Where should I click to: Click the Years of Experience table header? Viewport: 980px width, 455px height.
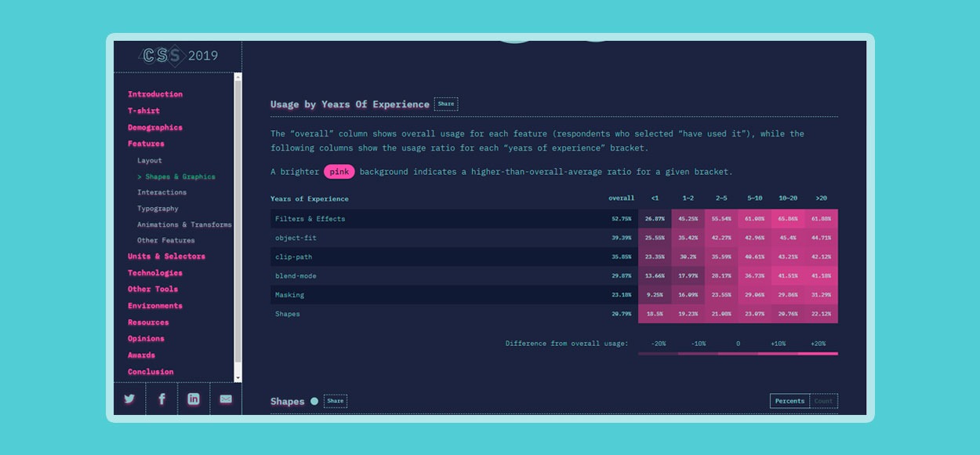(310, 198)
